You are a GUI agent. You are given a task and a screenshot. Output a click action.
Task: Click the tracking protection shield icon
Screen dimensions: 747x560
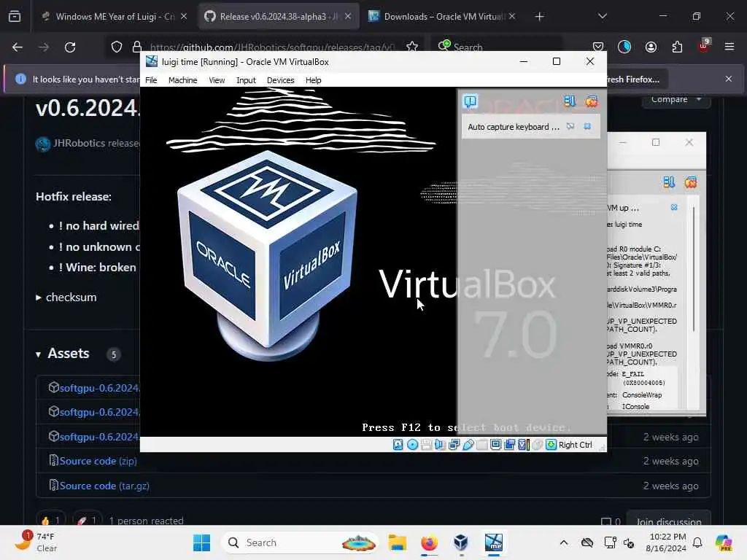coord(117,47)
